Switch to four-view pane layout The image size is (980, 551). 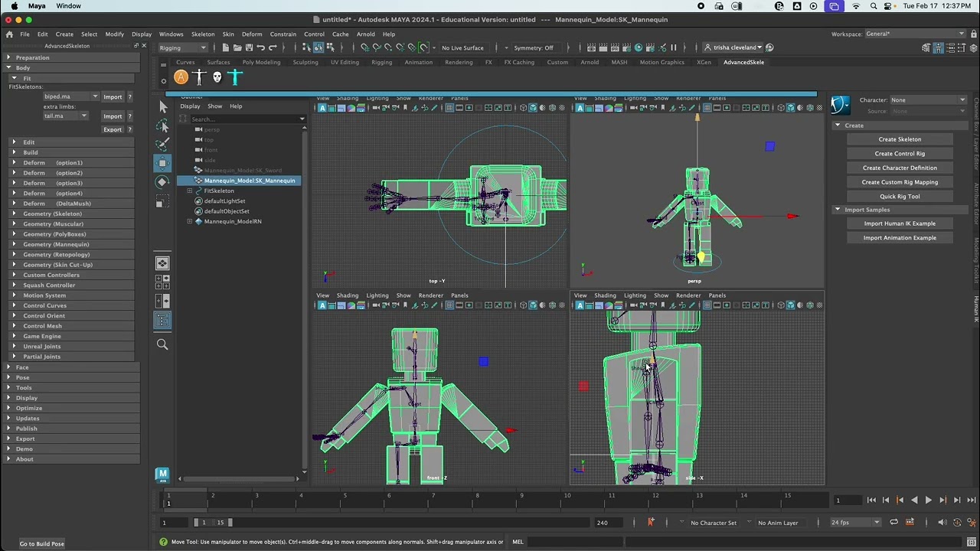(162, 282)
